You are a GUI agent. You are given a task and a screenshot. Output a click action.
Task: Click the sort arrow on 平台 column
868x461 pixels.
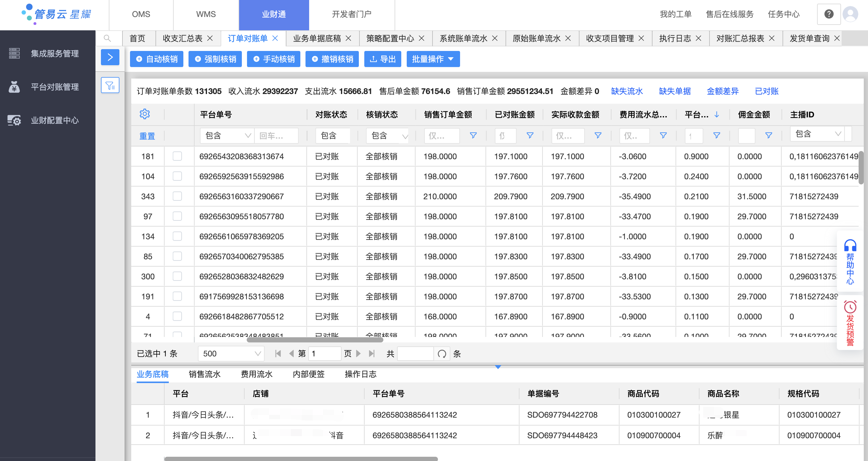pyautogui.click(x=717, y=115)
